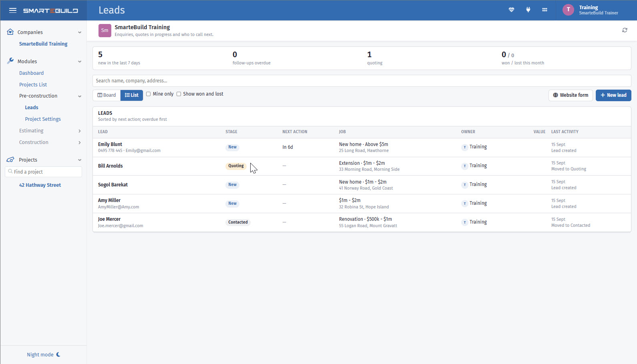This screenshot has width=637, height=364.
Task: Click the Companies house icon
Action: click(x=10, y=32)
